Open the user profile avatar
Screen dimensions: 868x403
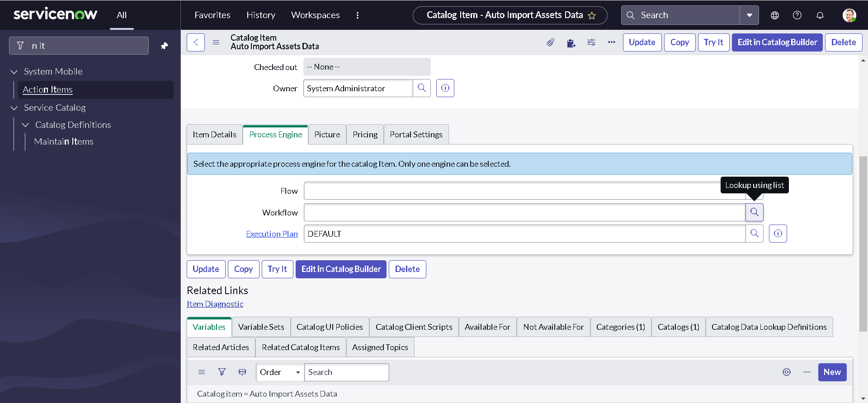click(849, 15)
